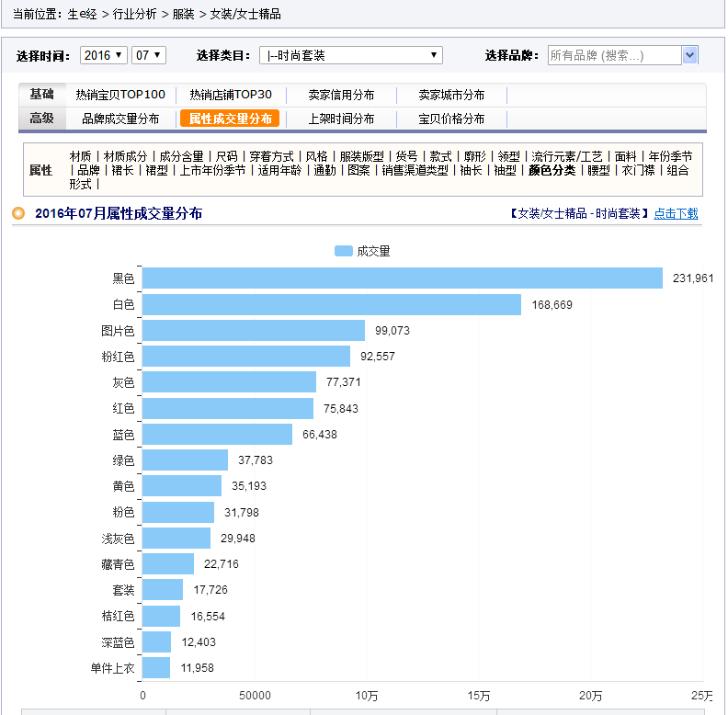This screenshot has width=728, height=715.
Task: Click the orange bullet icon beside chart title
Action: [x=18, y=213]
